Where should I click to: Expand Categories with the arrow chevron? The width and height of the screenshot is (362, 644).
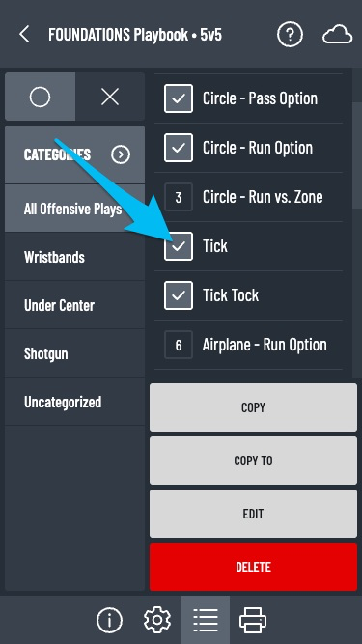(121, 154)
